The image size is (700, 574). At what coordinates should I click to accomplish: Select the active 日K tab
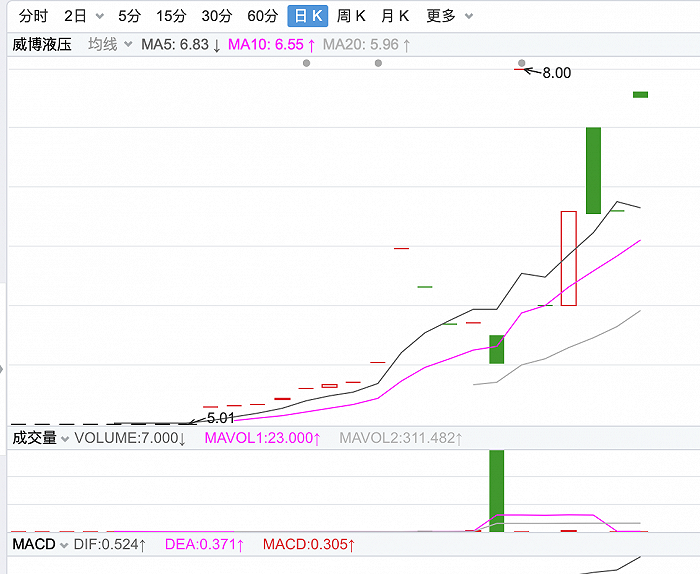pos(308,16)
